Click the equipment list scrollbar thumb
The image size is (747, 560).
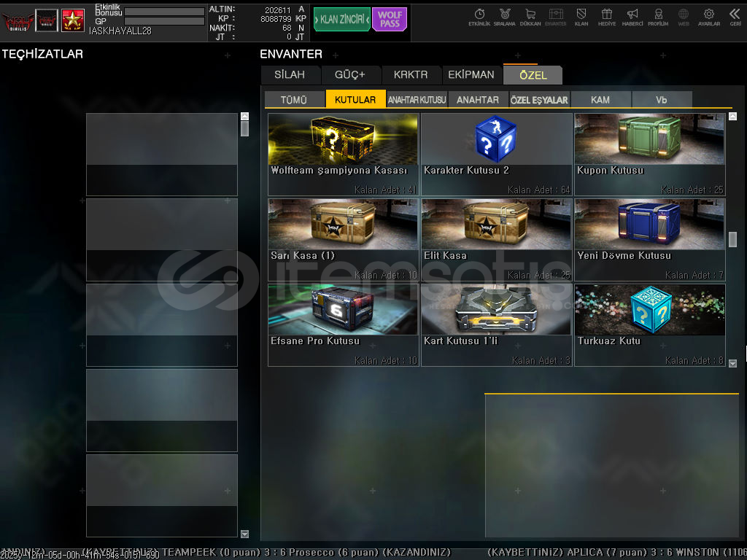pyautogui.click(x=245, y=128)
